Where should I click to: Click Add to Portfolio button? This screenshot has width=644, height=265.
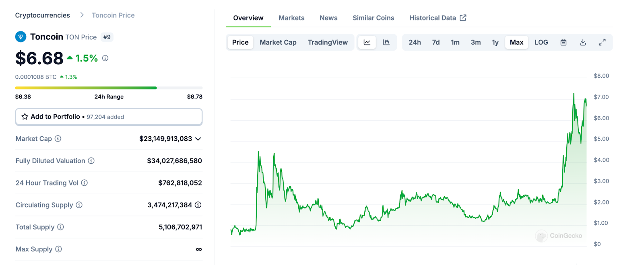pyautogui.click(x=109, y=117)
